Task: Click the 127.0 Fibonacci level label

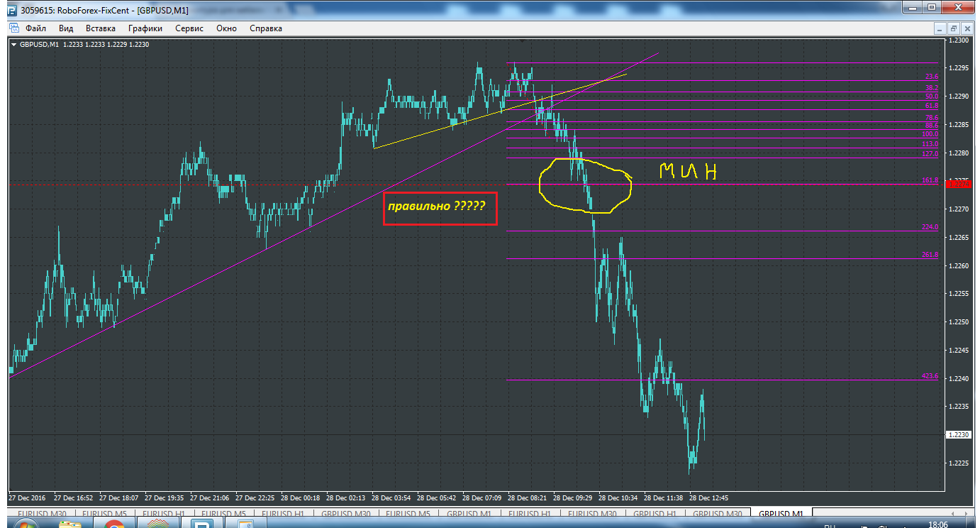Action: 930,154
